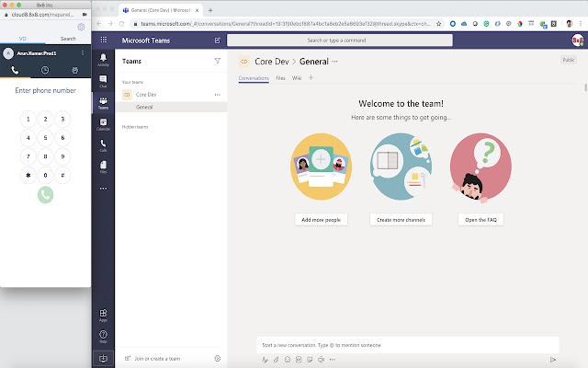Image resolution: width=588 pixels, height=368 pixels.
Task: Select the General channel in list
Action: click(x=171, y=107)
